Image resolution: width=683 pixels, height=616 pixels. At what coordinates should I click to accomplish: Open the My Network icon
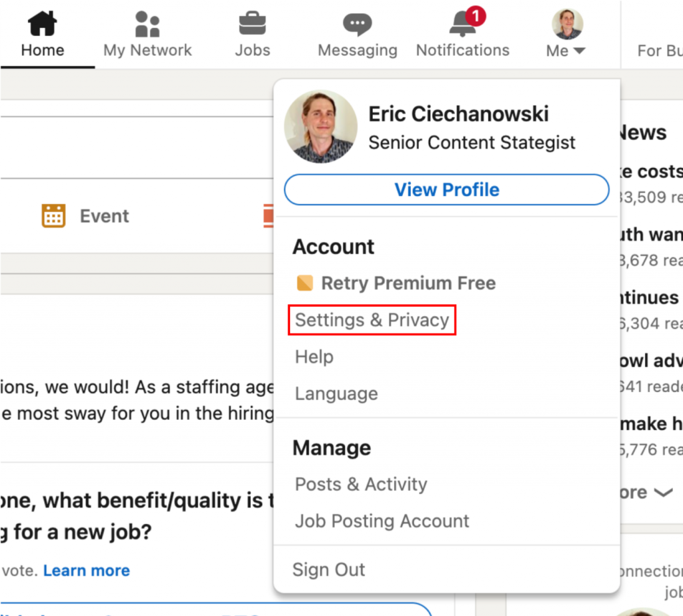147,22
